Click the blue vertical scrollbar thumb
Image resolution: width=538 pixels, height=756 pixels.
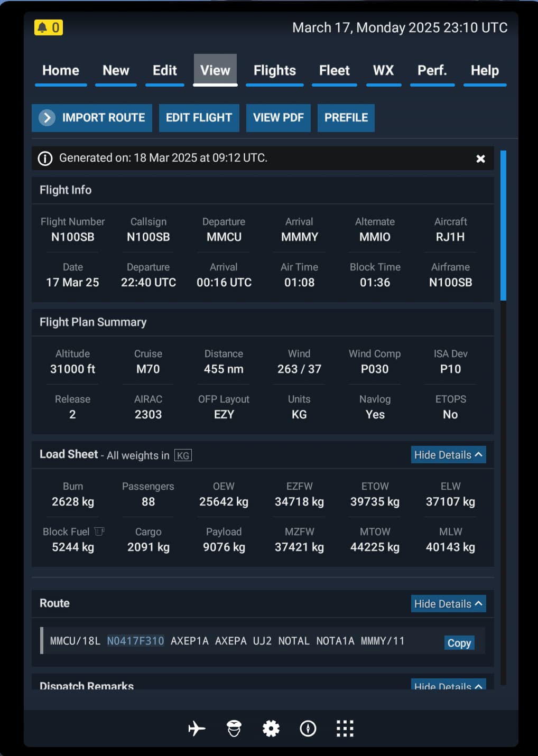(503, 226)
